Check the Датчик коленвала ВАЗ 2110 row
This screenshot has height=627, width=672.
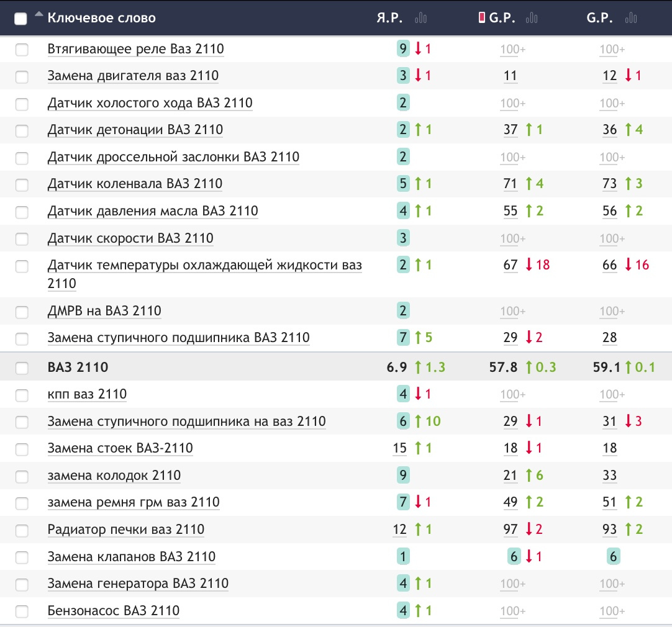(x=22, y=184)
